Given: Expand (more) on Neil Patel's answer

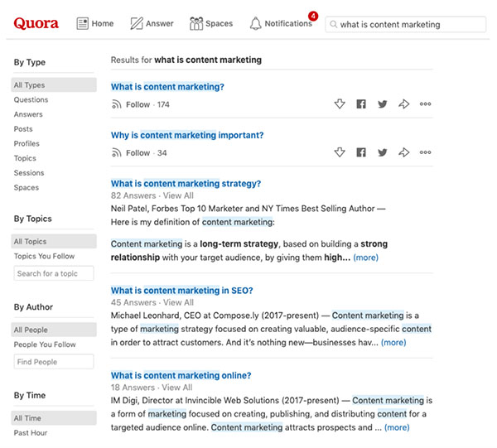Looking at the screenshot, I should pyautogui.click(x=366, y=258).
